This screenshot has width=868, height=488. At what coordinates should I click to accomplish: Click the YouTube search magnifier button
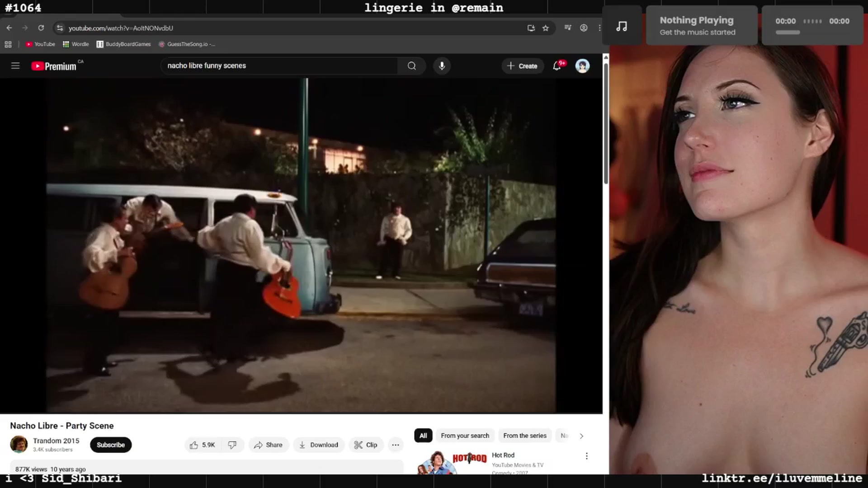(411, 66)
